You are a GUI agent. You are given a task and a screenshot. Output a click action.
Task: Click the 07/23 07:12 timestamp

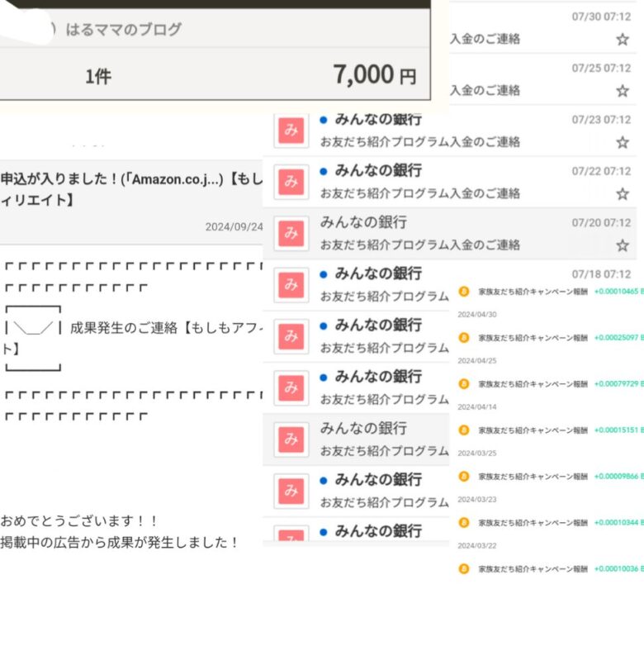[x=601, y=120]
